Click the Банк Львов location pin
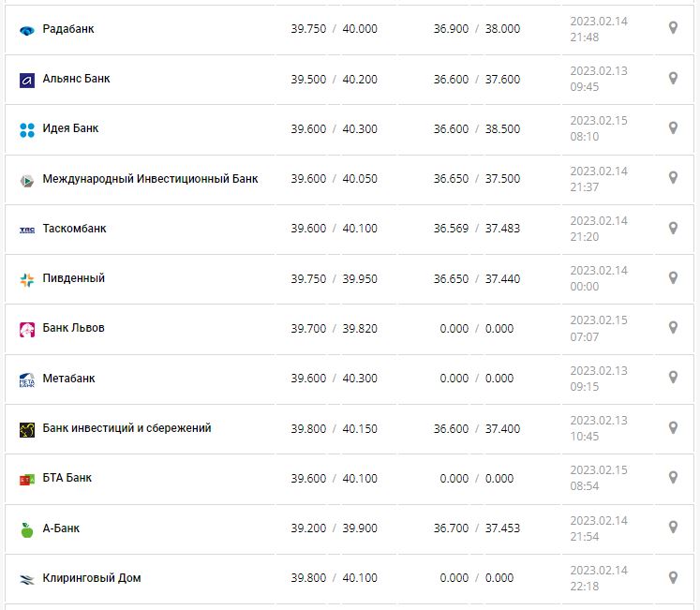The height and width of the screenshot is (610, 700). 673,328
